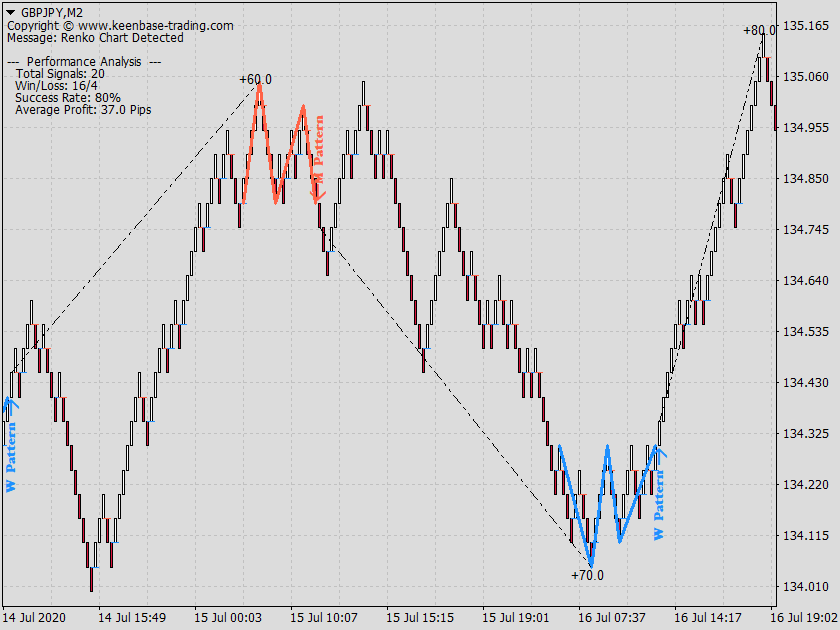This screenshot has width=840, height=630.
Task: Collapse the chart via the GBPJPY,M2 triangle
Action: [12, 10]
